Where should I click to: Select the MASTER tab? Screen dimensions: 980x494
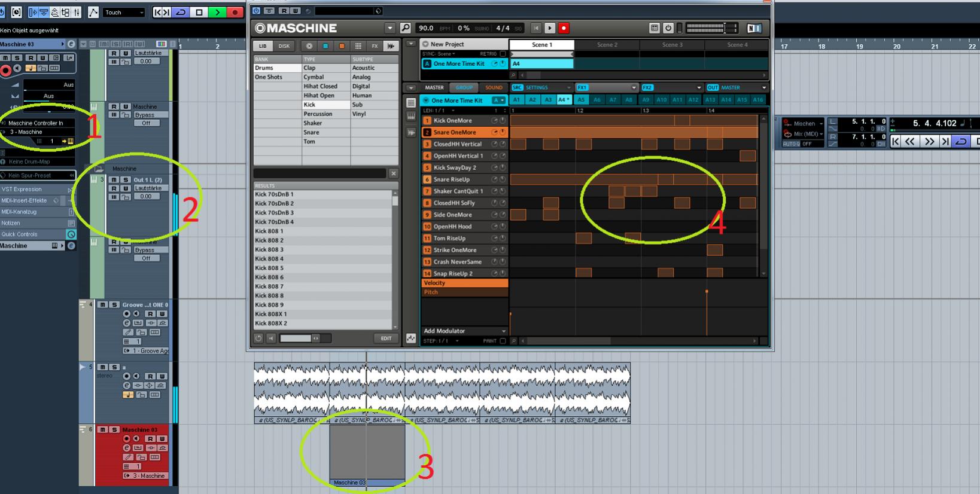click(434, 87)
